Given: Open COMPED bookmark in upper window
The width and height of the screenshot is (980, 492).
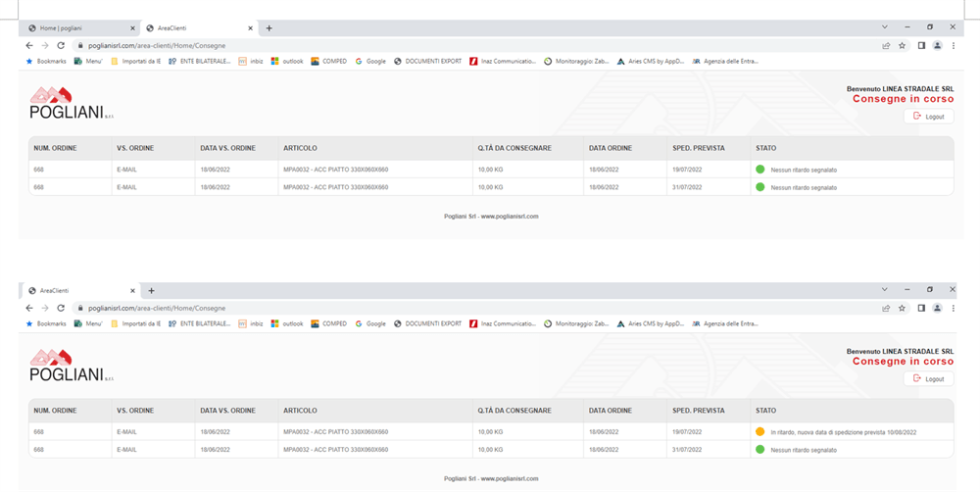Looking at the screenshot, I should click(328, 62).
